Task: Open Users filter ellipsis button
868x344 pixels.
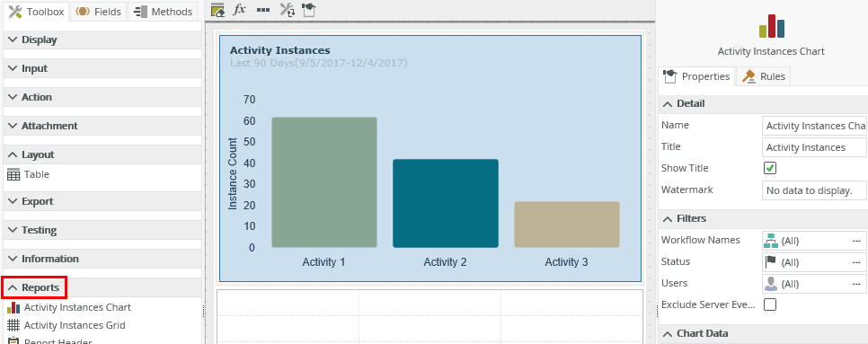Action: 856,284
